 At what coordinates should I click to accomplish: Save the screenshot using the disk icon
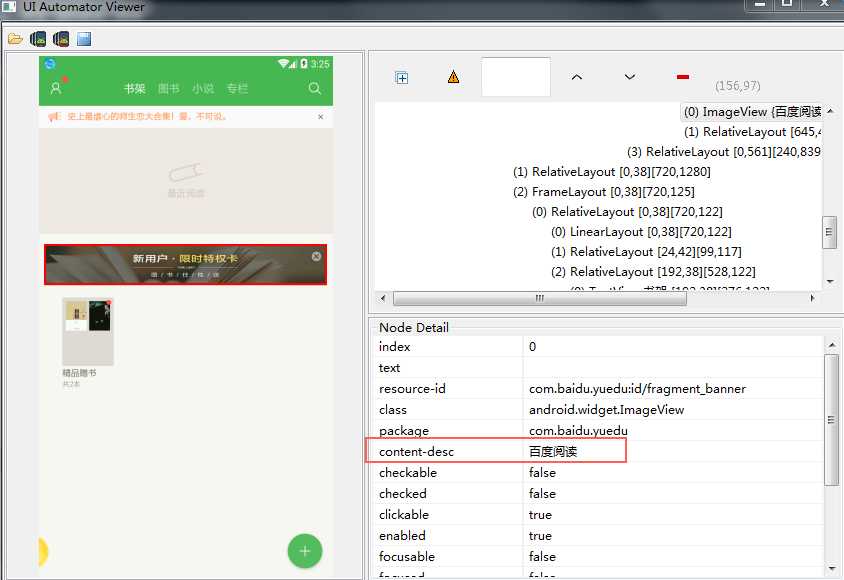coord(84,39)
